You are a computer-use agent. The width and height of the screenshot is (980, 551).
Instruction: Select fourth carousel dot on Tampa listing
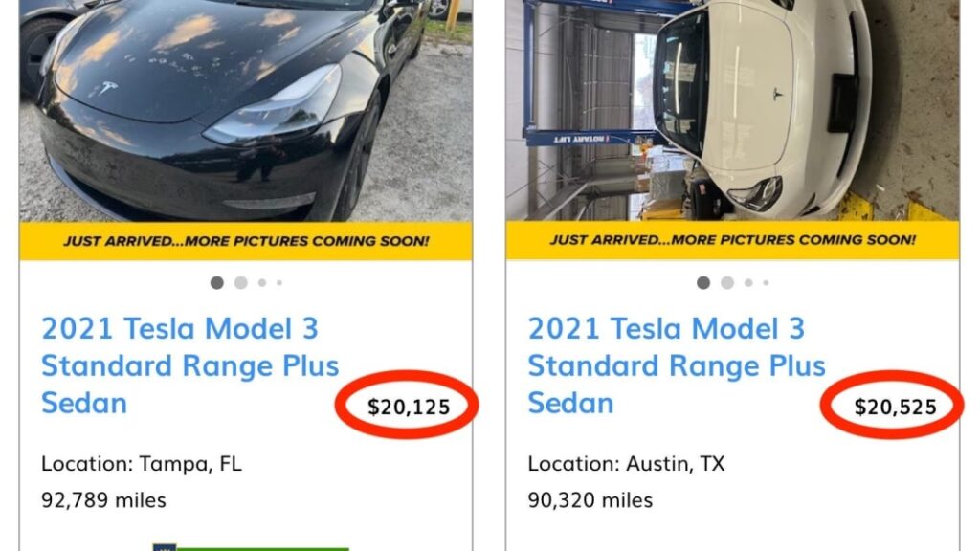[278, 283]
